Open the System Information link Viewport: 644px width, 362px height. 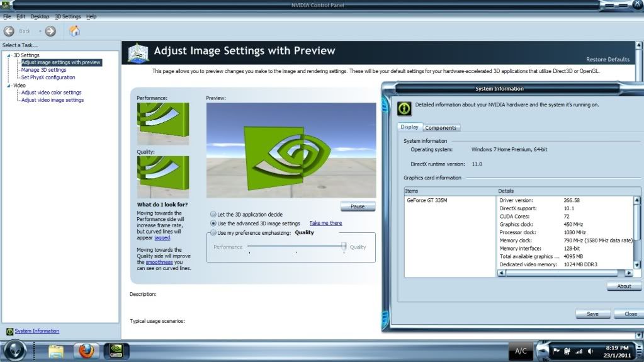pos(37,331)
